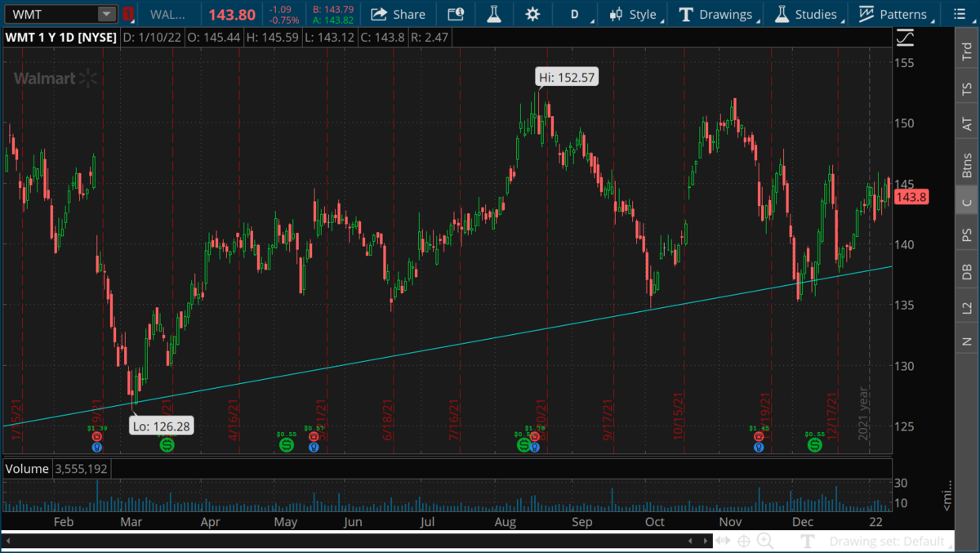Click the flask Edit Studies icon beside the gear
Viewport: 980px width, 553px height.
[x=493, y=14]
